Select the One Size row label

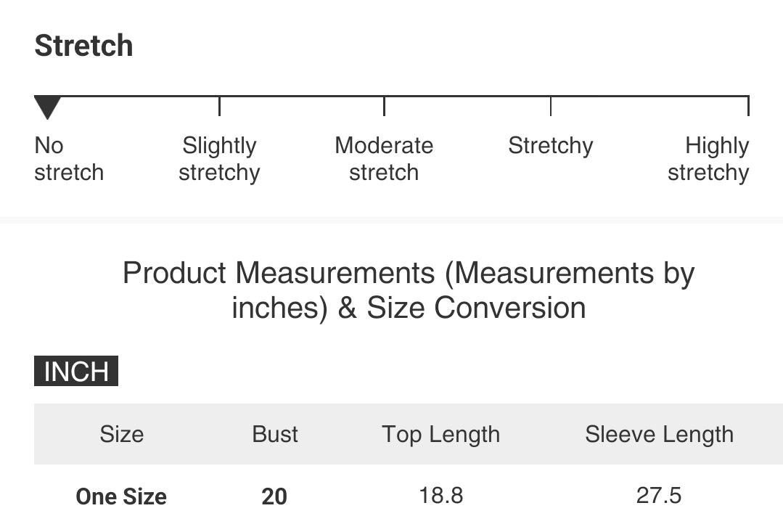point(121,496)
